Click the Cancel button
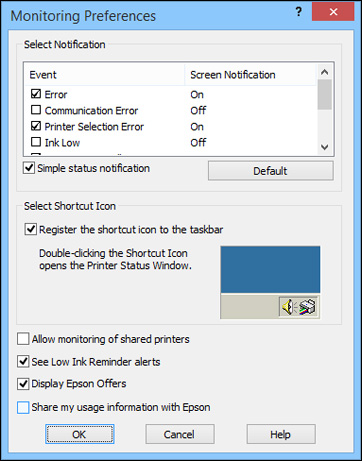 click(x=180, y=434)
